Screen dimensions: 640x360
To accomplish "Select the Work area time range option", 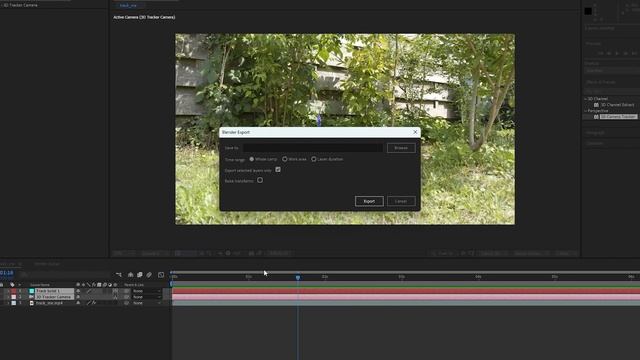I will pos(284,159).
